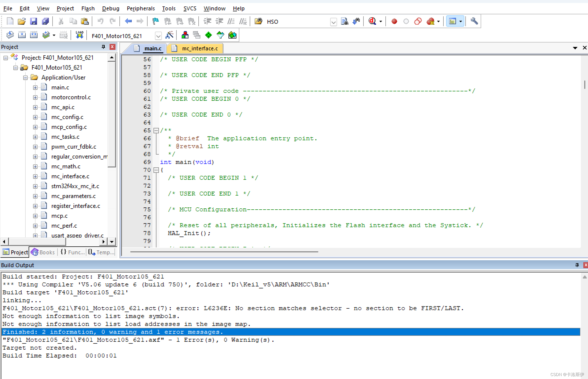Viewport: 588px width, 379px height.
Task: Open Configuration with the wrench icon
Action: [x=474, y=21]
